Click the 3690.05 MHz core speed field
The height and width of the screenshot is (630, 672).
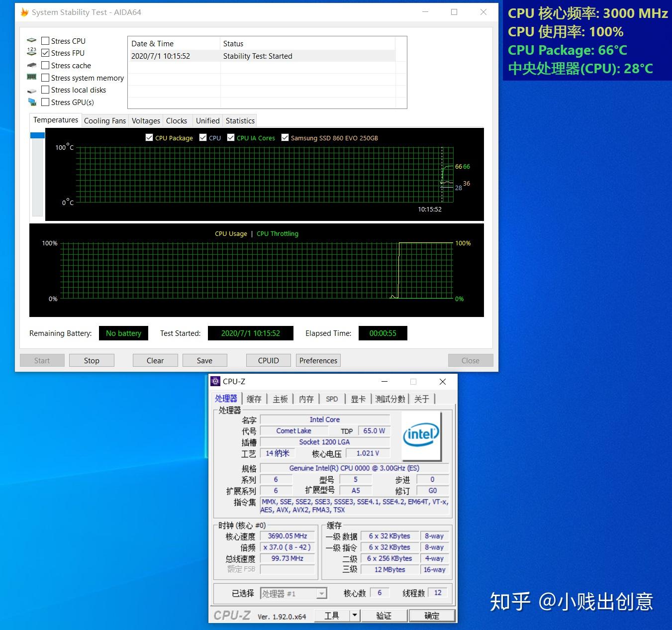pos(288,536)
